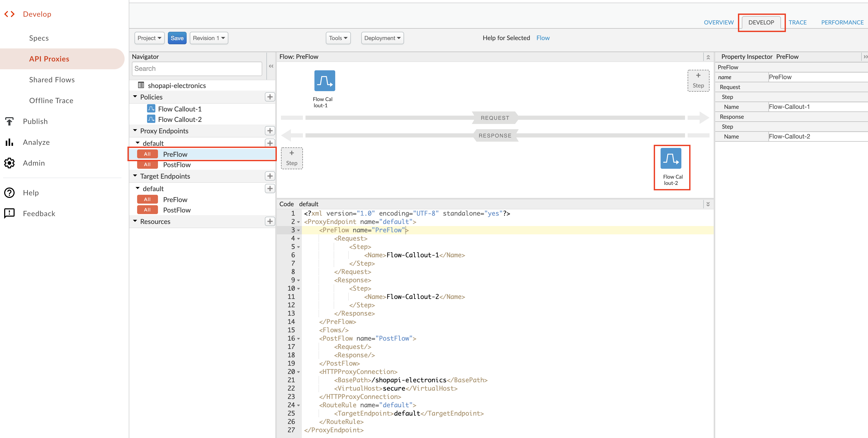Viewport: 868px width, 438px height.
Task: Add a step to the response flow
Action: click(292, 158)
